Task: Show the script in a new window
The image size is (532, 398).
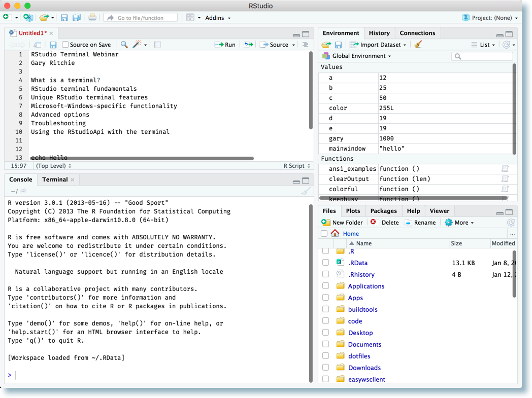Action: click(x=38, y=45)
